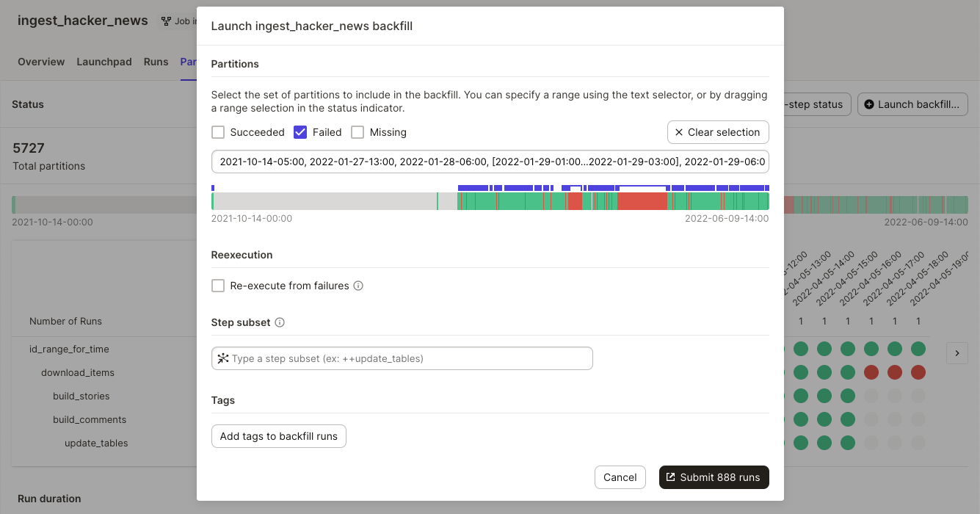
Task: Click the info icon next to Step subset heading
Action: [x=280, y=322]
